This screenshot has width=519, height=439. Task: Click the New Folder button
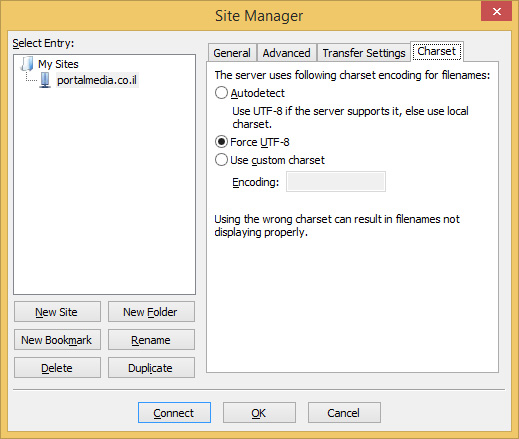click(x=151, y=312)
